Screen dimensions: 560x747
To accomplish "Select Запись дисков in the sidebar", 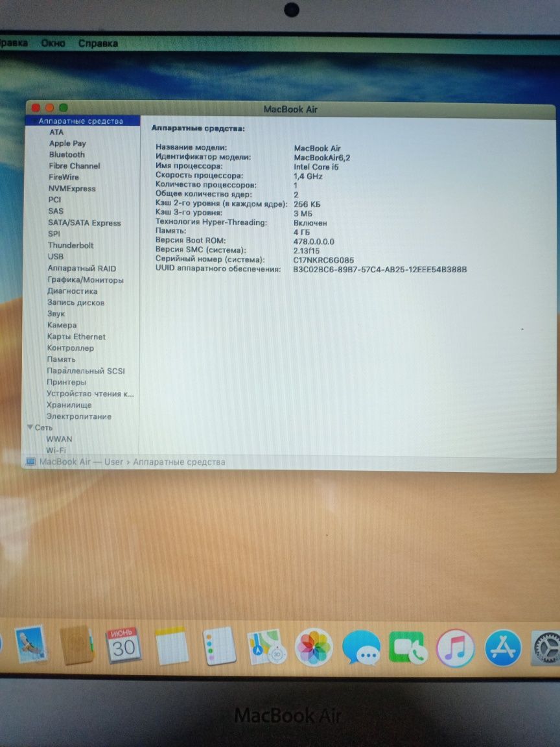I will 76,302.
